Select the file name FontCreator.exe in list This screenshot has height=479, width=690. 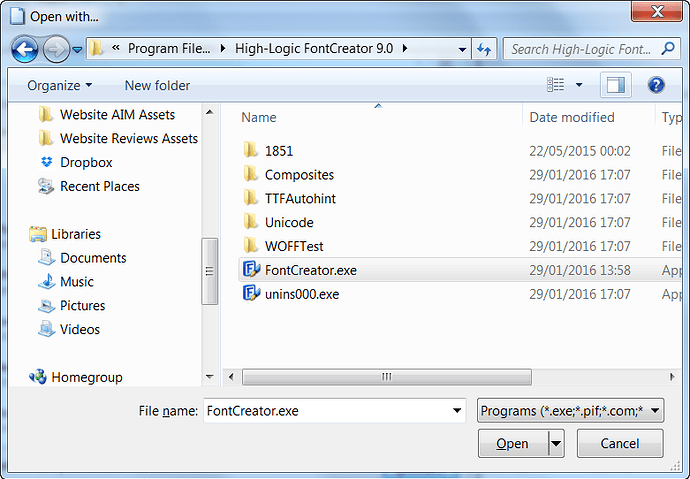tap(311, 270)
